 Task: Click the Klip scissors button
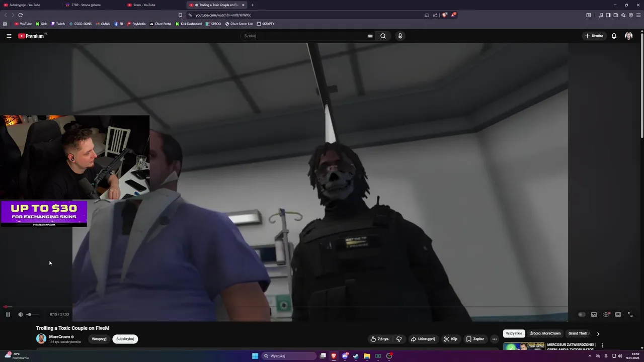(x=450, y=339)
